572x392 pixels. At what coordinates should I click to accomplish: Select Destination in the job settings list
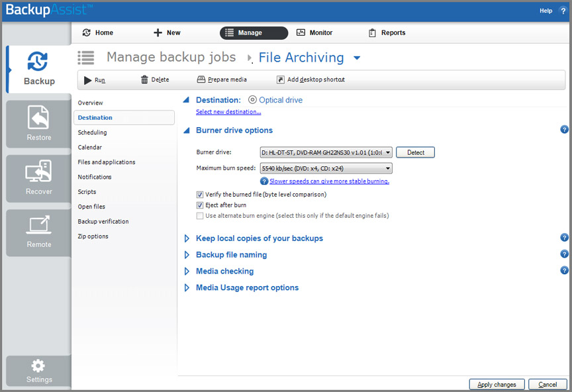(x=124, y=117)
